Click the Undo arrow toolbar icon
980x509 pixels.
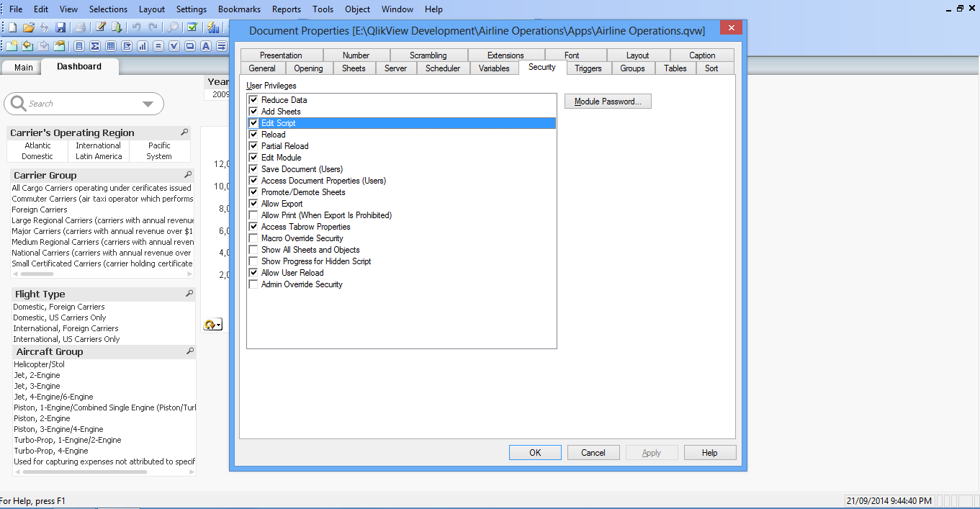coord(136,27)
